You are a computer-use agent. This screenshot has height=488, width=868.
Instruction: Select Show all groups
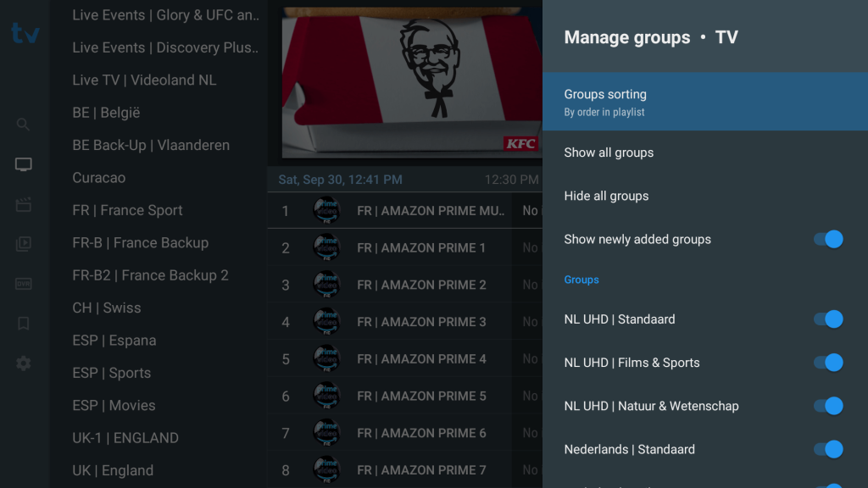click(x=609, y=152)
